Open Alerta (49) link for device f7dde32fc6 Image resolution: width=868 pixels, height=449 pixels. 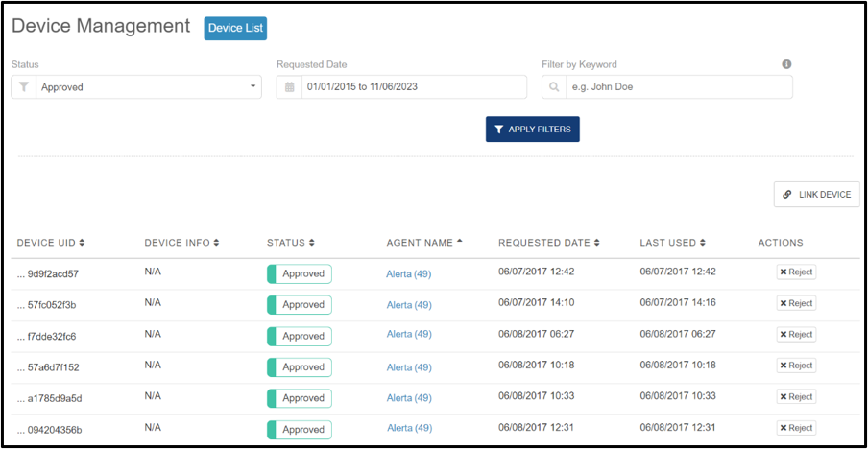(409, 334)
